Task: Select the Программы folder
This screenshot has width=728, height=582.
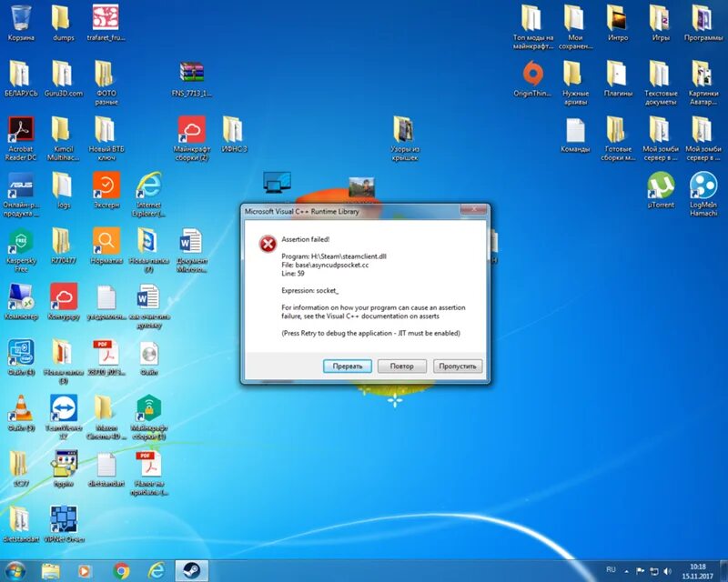Action: [x=703, y=24]
